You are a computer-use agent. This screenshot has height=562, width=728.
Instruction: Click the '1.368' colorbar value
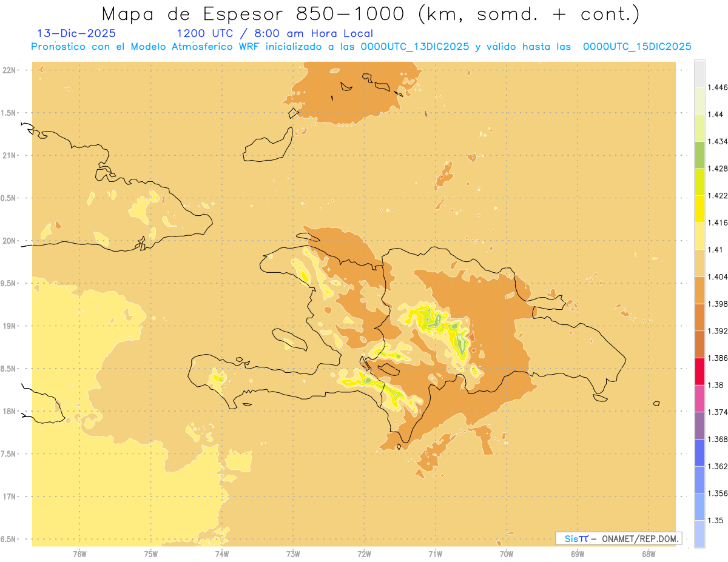(718, 440)
